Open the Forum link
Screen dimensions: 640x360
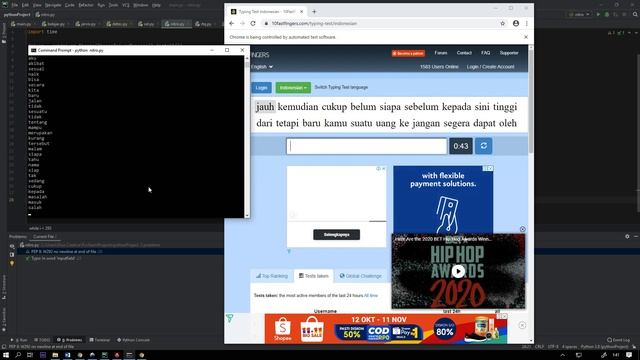coord(440,53)
